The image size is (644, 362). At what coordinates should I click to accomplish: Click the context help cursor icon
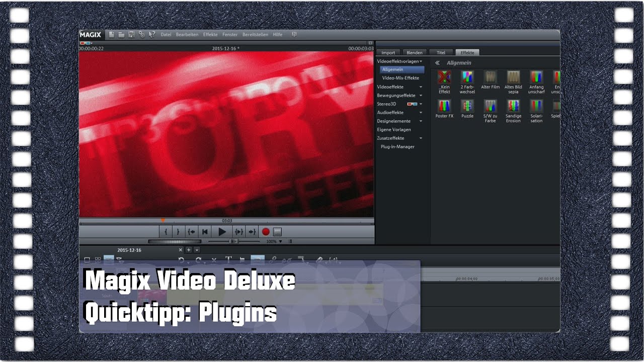coord(151,35)
